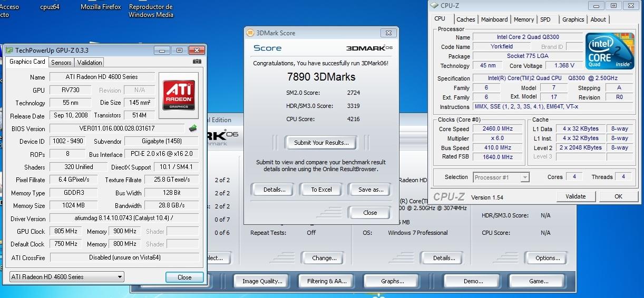Open the Graphics tab in CPU-Z
644x298 pixels.
573,19
